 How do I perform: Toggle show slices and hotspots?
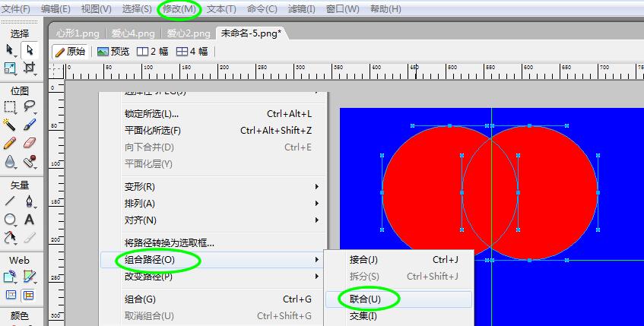tap(30, 295)
